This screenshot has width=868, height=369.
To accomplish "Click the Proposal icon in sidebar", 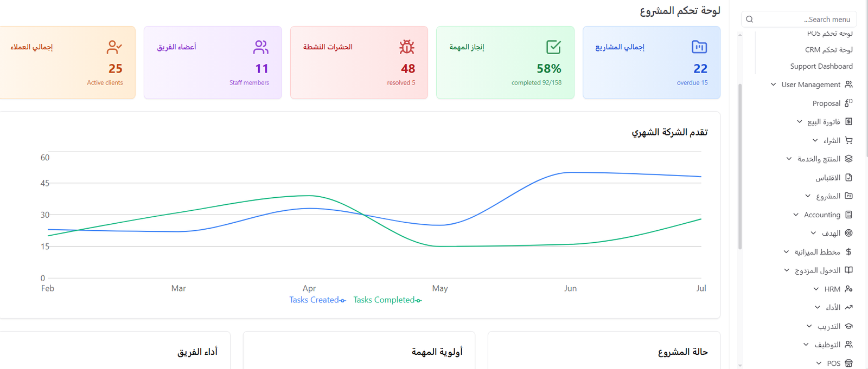I will click(x=849, y=103).
